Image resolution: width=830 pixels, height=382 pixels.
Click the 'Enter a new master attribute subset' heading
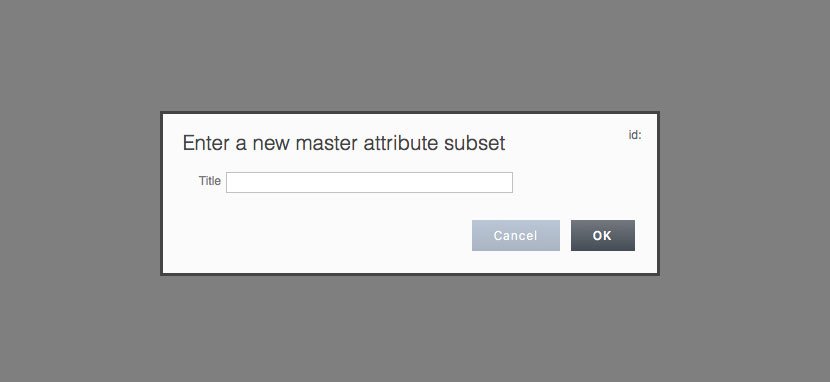click(x=344, y=143)
